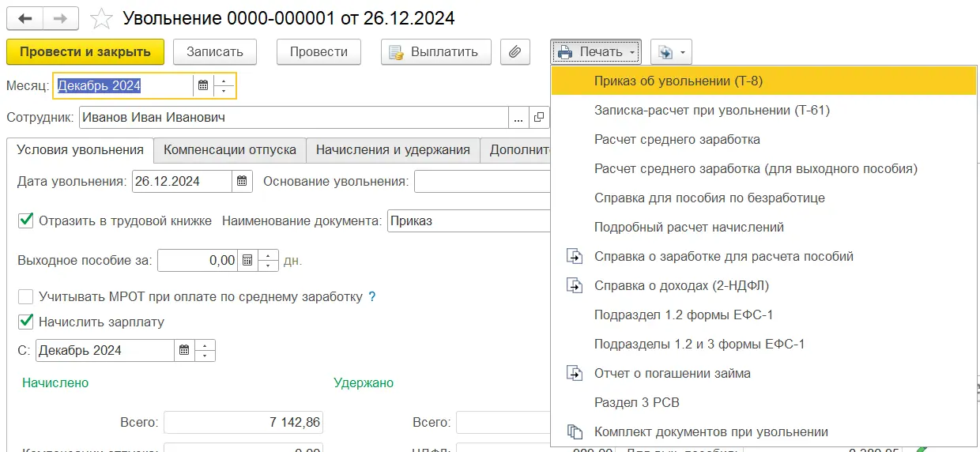The width and height of the screenshot is (980, 452).
Task: Open employee selection list with ellipsis button
Action: tap(518, 118)
